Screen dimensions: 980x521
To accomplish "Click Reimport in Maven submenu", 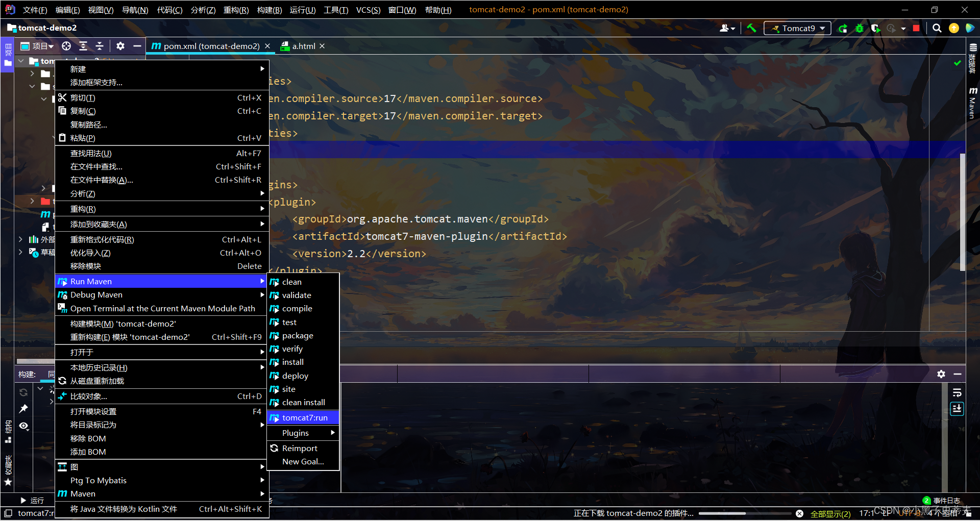I will coord(303,448).
